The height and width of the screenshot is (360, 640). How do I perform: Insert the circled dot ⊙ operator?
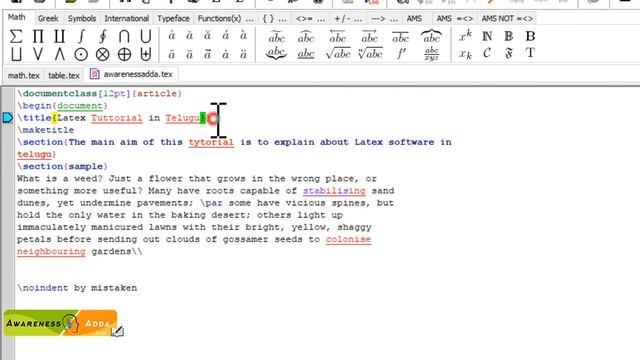coord(81,54)
